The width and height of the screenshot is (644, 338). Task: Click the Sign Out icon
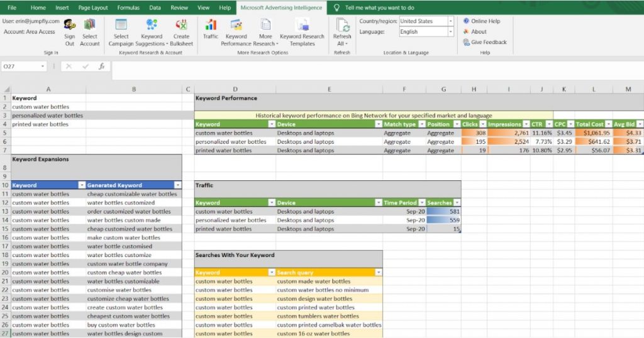point(70,25)
